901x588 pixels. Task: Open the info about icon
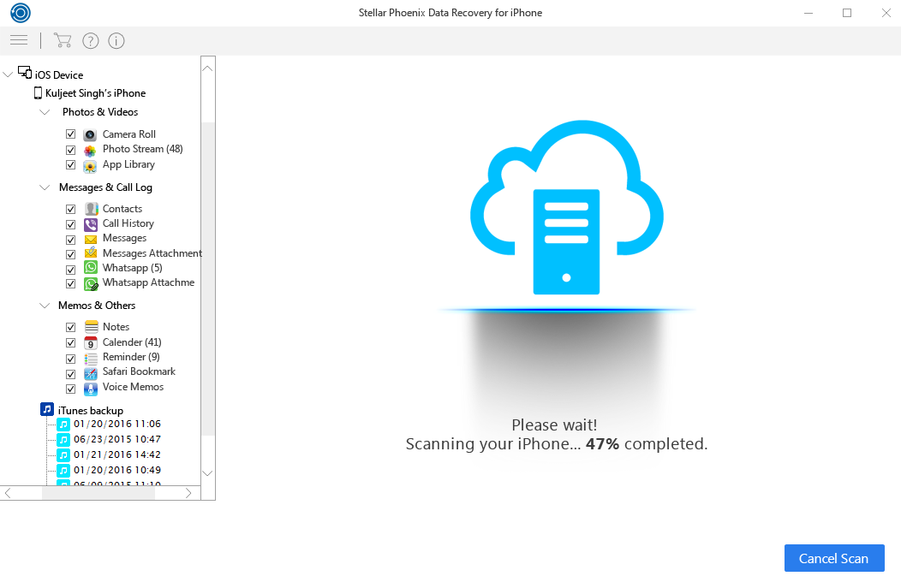[116, 41]
